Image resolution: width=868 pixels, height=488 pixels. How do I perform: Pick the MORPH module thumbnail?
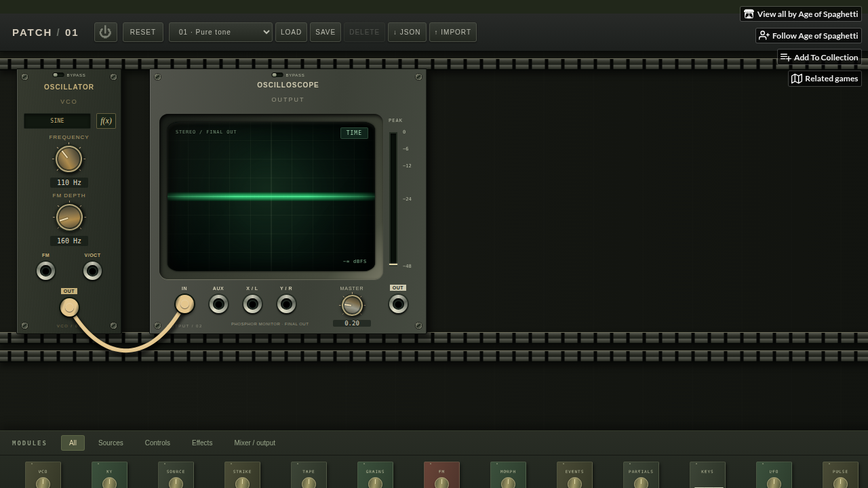click(508, 475)
